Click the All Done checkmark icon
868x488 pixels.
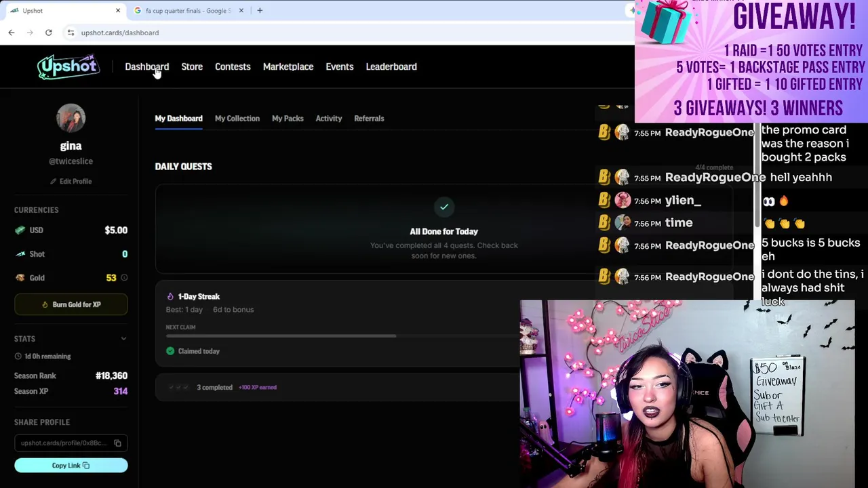click(444, 207)
